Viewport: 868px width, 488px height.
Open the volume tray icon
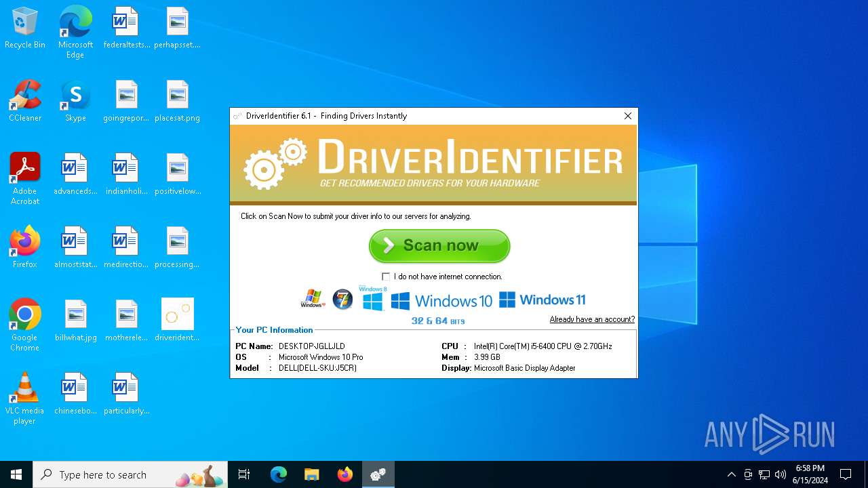(781, 474)
